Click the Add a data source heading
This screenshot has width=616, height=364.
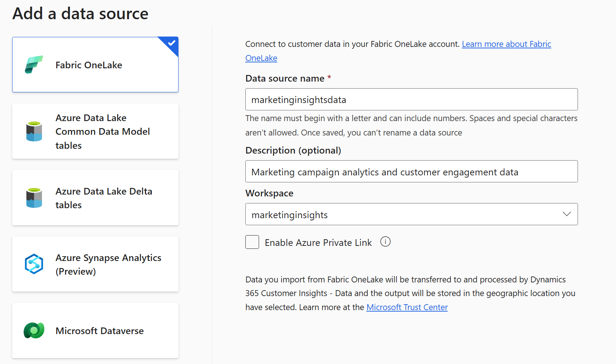click(x=80, y=14)
